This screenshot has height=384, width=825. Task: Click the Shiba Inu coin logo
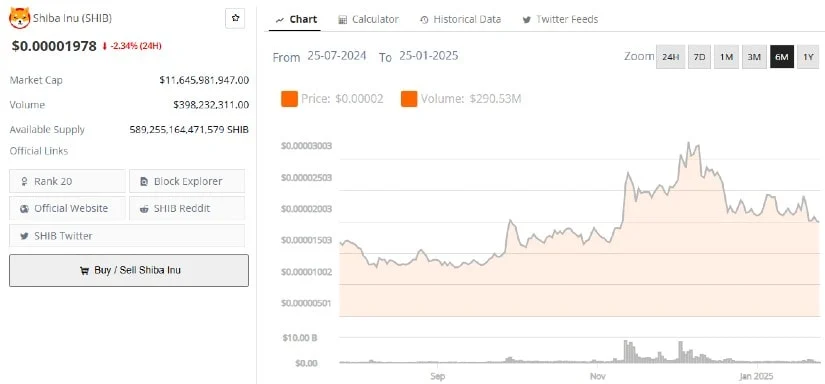pyautogui.click(x=19, y=18)
